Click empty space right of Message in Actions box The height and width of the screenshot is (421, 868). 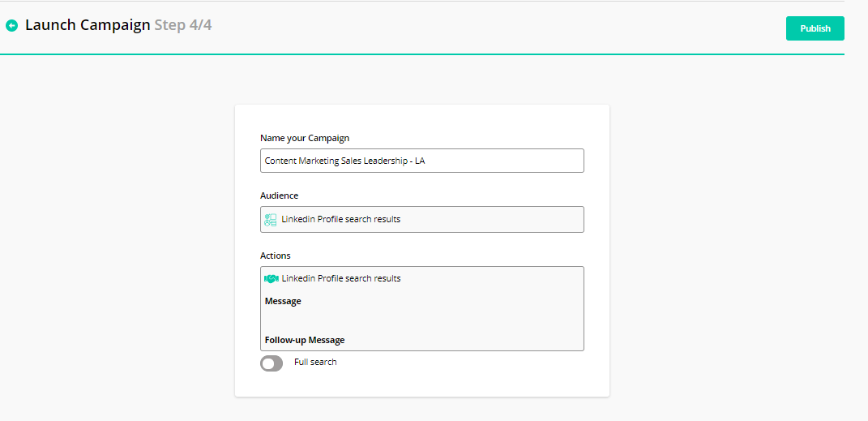click(x=446, y=302)
